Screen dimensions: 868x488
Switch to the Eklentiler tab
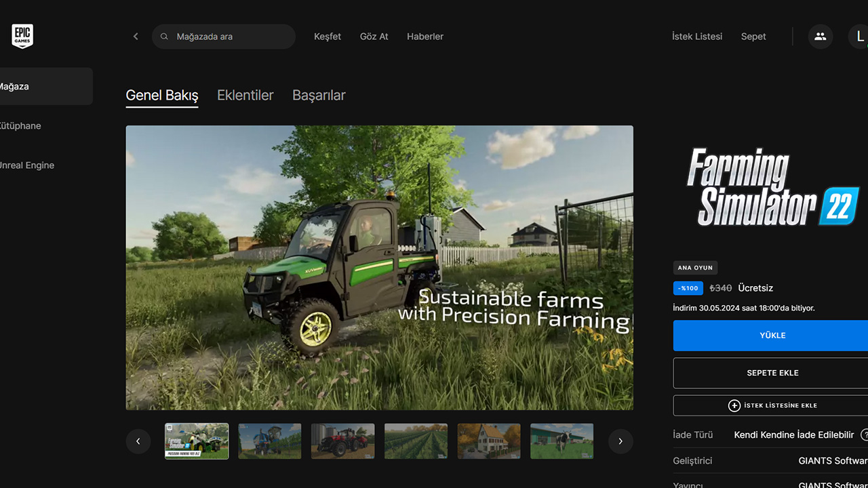(245, 96)
